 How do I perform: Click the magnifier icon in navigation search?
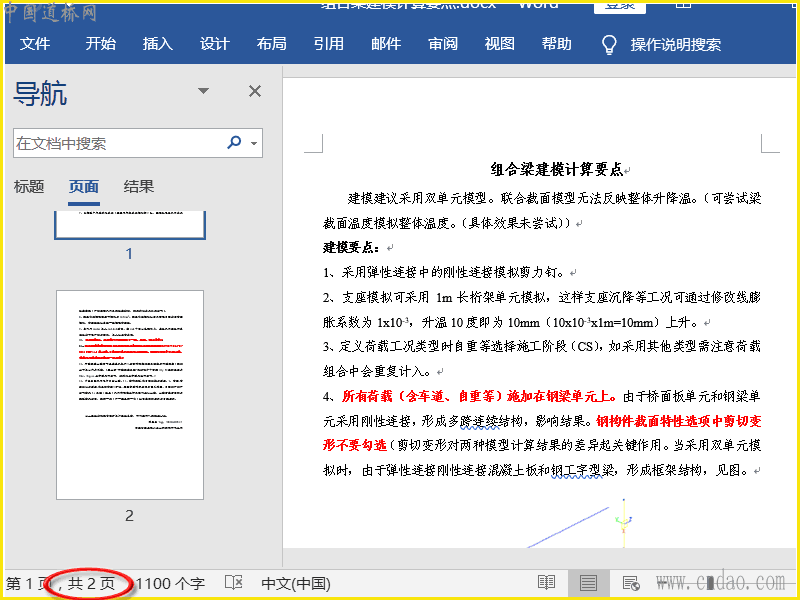click(x=234, y=143)
